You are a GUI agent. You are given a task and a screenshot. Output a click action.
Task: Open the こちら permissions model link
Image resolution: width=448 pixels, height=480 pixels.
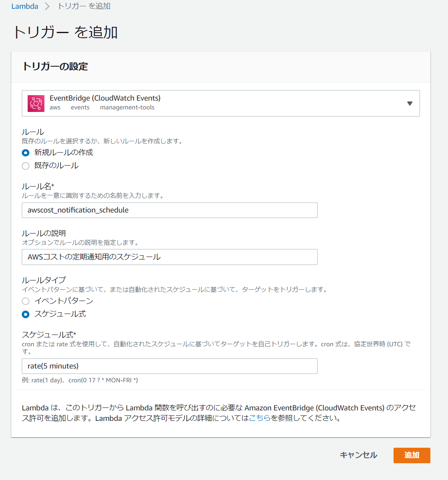(x=259, y=418)
